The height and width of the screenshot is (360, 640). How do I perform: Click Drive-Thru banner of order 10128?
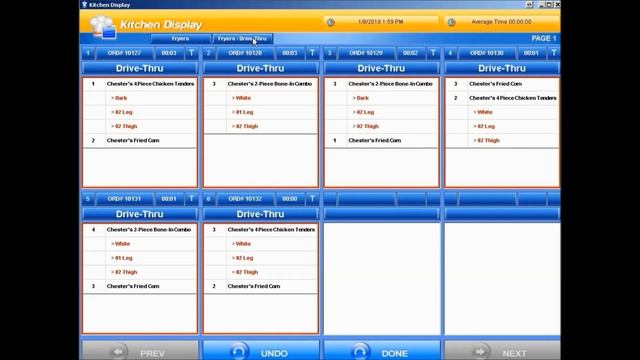(261, 68)
